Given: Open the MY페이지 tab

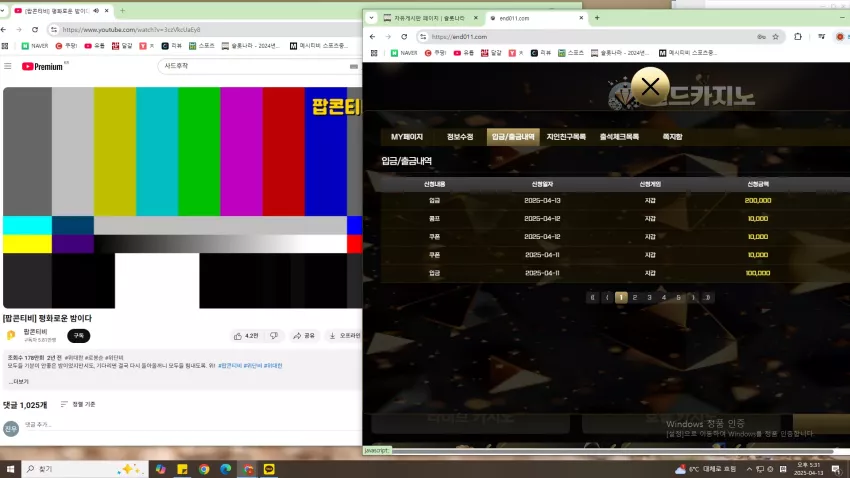Looking at the screenshot, I should pyautogui.click(x=407, y=137).
